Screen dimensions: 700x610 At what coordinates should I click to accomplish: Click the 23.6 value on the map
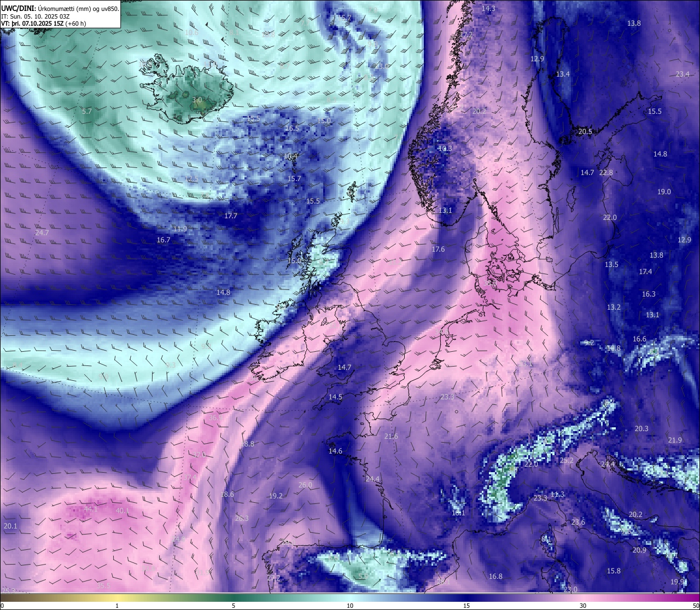(578, 522)
